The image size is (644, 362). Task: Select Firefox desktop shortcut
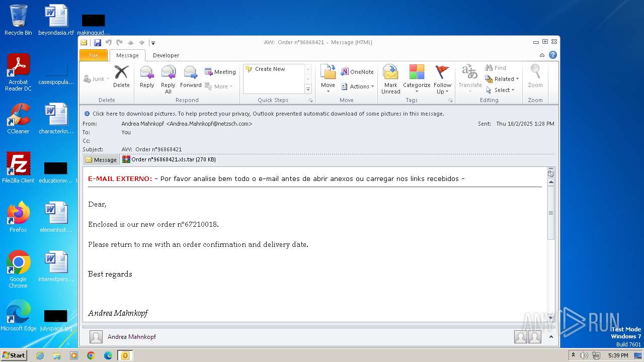pos(18,217)
